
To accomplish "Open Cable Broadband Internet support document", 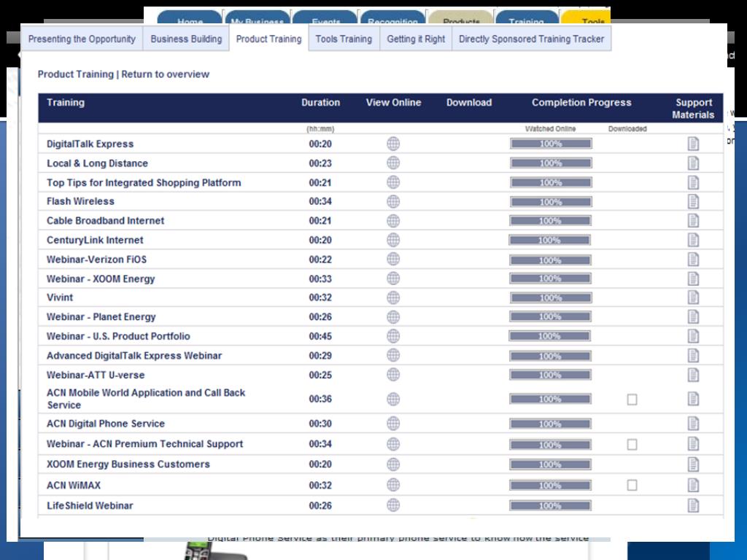I will [x=693, y=221].
